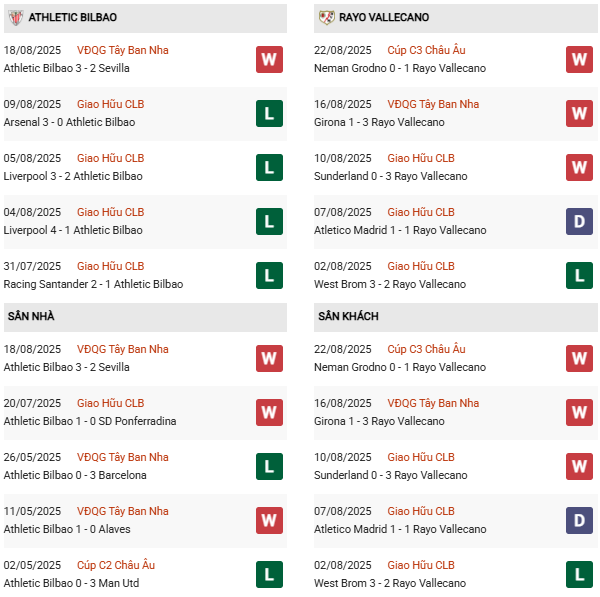Viewport: 600px width, 597px height.
Task: Click the Athletic Bilbao club crest
Action: [15, 18]
